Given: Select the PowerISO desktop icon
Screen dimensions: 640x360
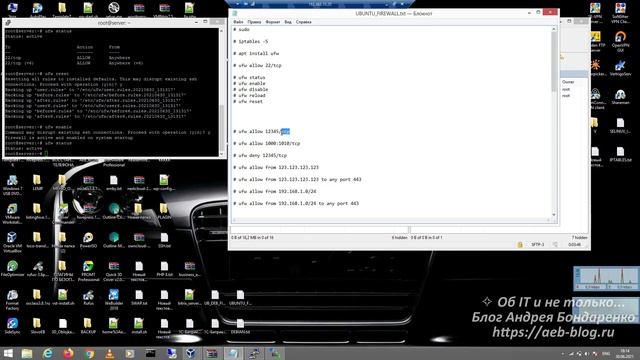Looking at the screenshot, I should pyautogui.click(x=88, y=240).
